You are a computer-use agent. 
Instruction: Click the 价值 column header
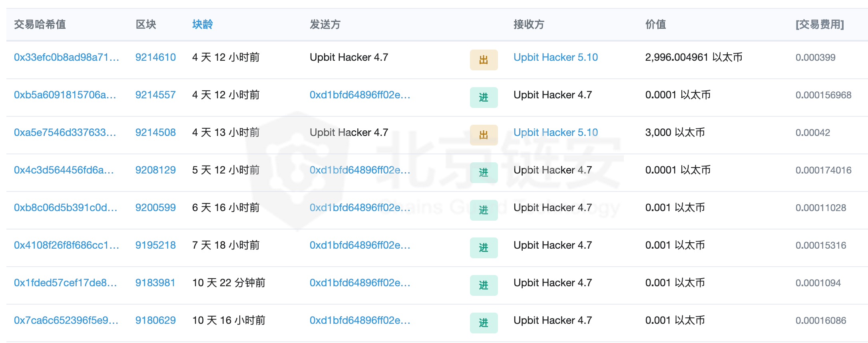pos(656,24)
